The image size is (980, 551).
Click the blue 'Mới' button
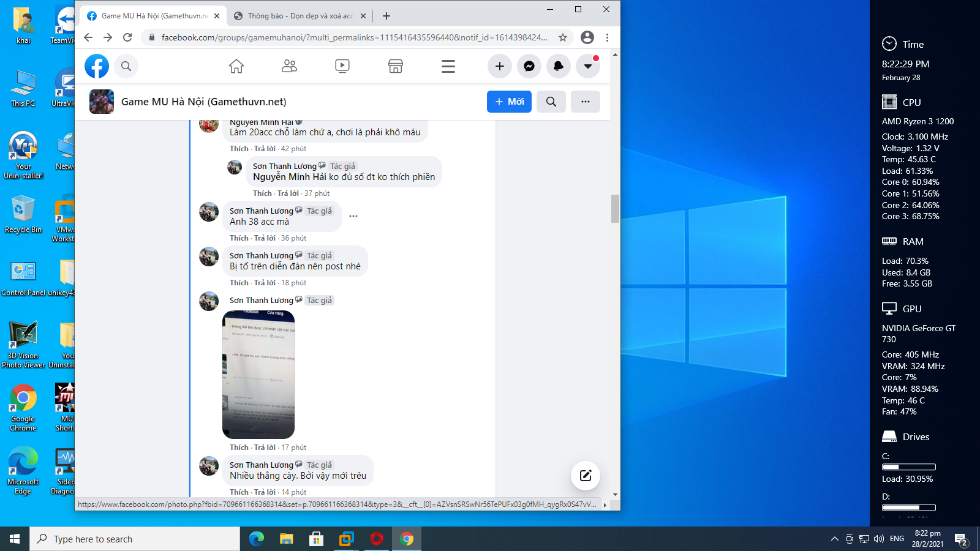coord(509,102)
